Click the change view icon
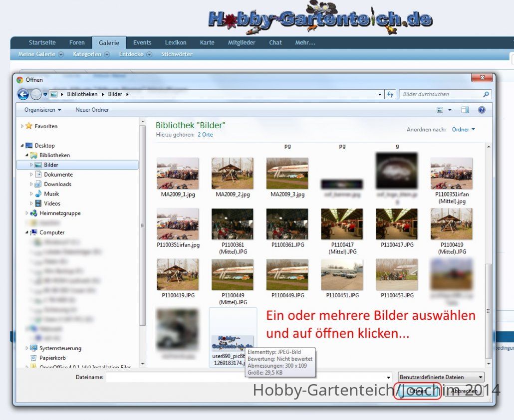Viewport: 514px width, 420px height. click(x=440, y=110)
